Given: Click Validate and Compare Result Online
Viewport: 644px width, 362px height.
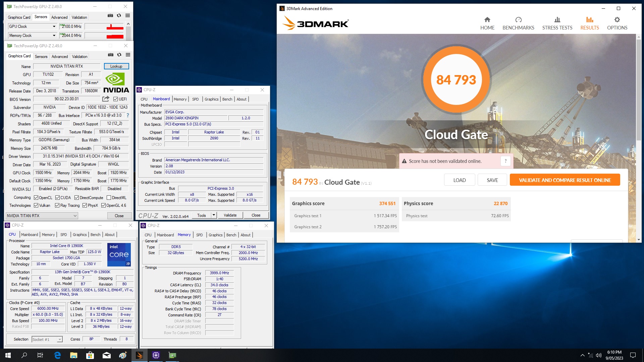Looking at the screenshot, I should [565, 180].
